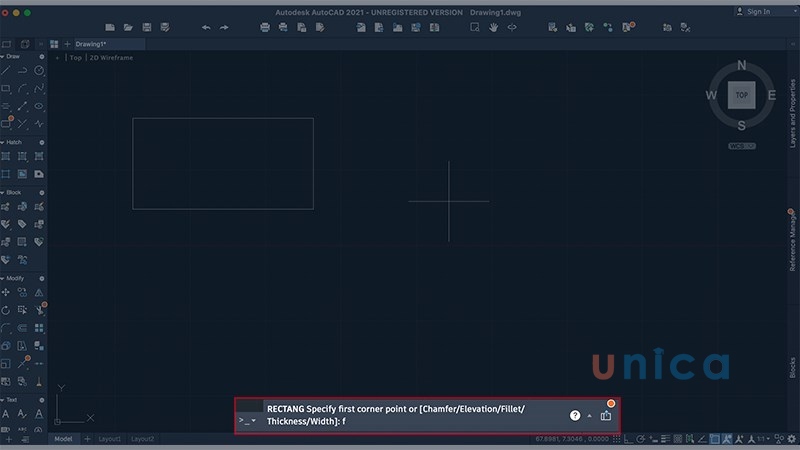Click the Undo arrow in toolbar

click(x=206, y=28)
